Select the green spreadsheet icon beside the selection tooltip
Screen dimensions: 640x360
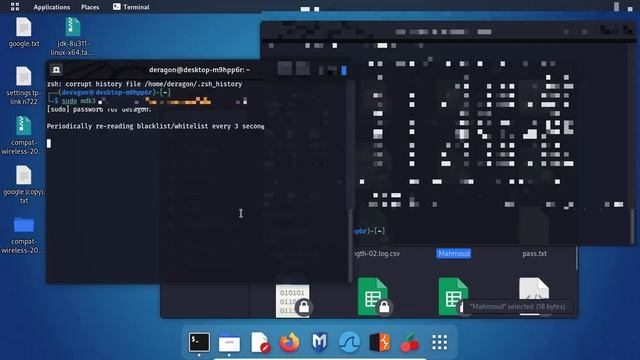[452, 297]
